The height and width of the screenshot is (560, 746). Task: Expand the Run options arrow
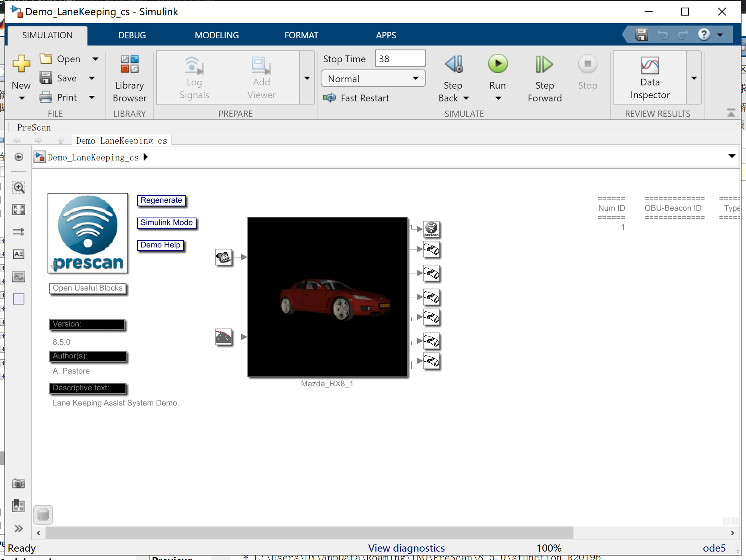click(x=498, y=98)
